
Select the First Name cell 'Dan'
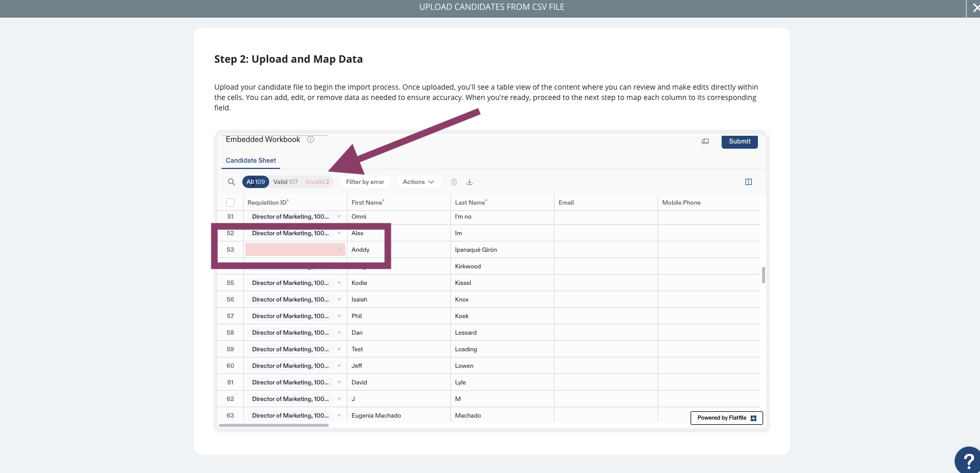399,333
